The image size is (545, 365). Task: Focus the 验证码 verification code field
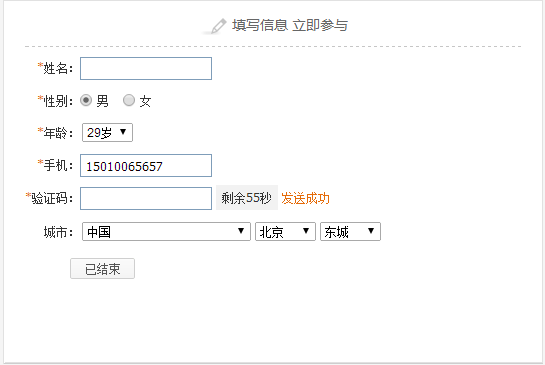pyautogui.click(x=146, y=198)
